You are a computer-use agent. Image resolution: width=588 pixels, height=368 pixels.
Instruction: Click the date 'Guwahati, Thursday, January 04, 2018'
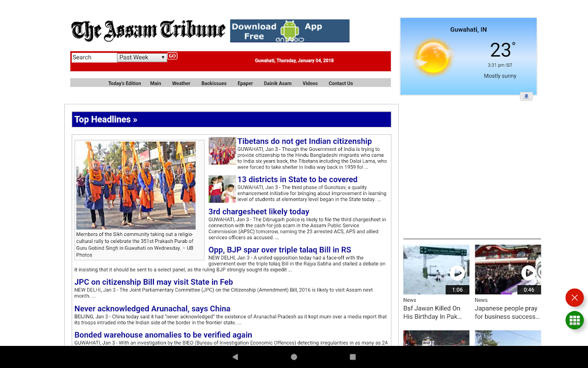click(x=294, y=61)
